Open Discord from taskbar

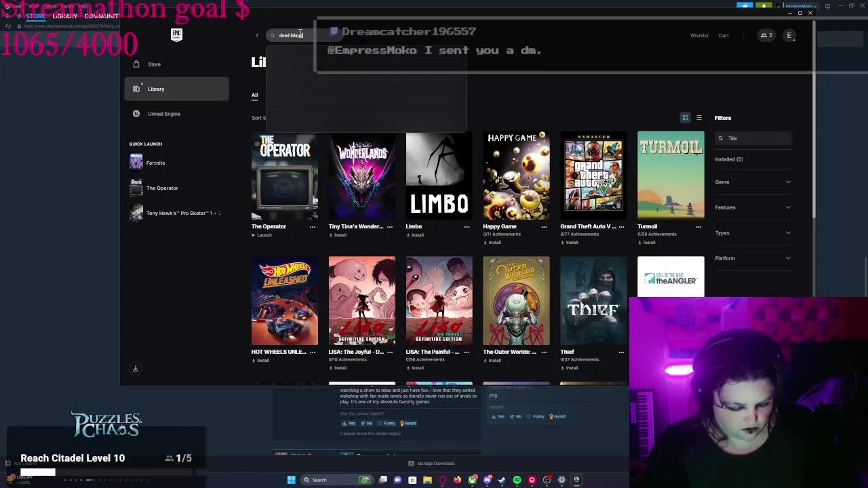click(488, 480)
